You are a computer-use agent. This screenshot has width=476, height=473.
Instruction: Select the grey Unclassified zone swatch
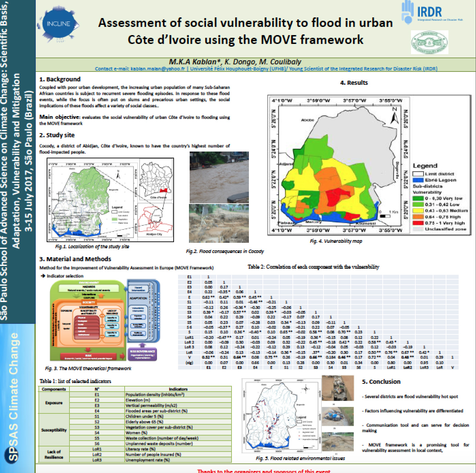point(418,229)
